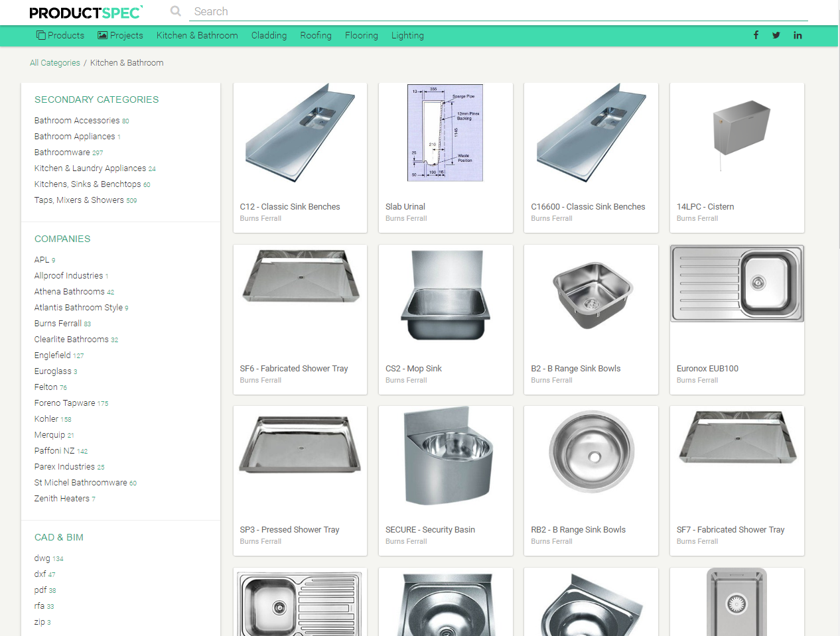Open SP3 - Pressed Shower Tray thumbnail
The width and height of the screenshot is (840, 636).
301,444
